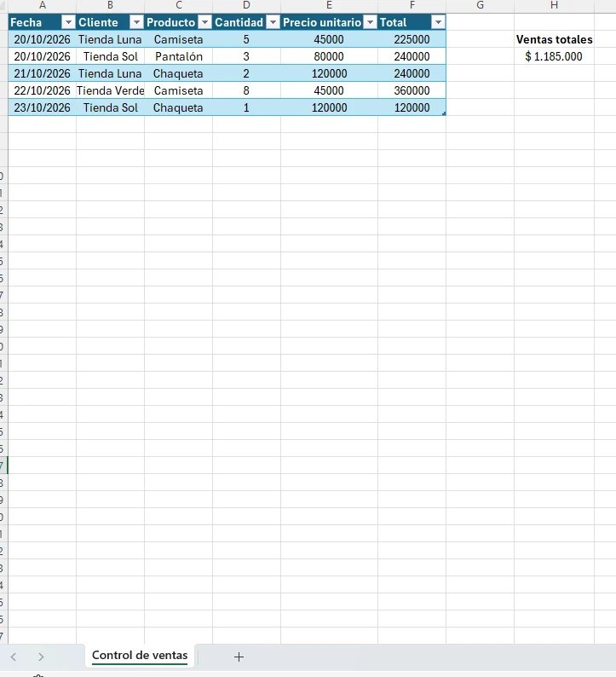
Task: Select the 360000 total cell
Action: pos(412,90)
